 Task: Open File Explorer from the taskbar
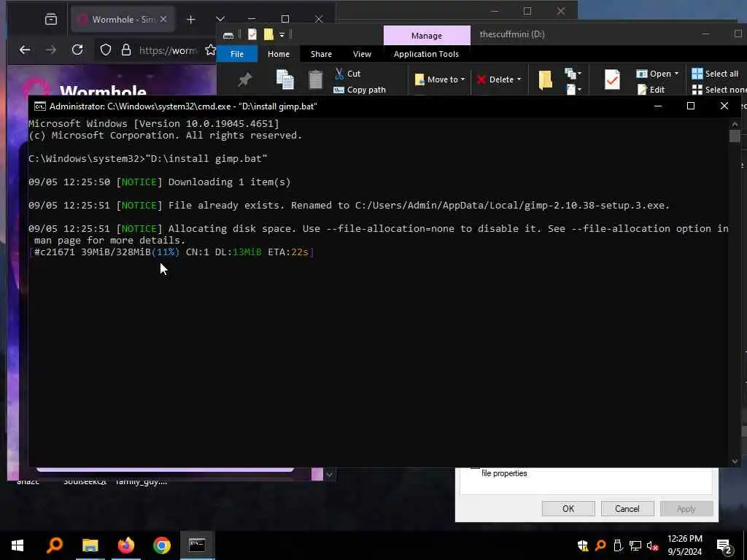tap(90, 545)
